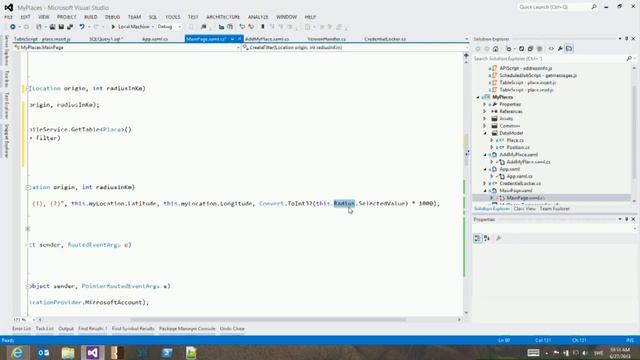Close the MainPage.xaml.cs tab with its X
Screen dimensions: 640x360
[x=239, y=39]
